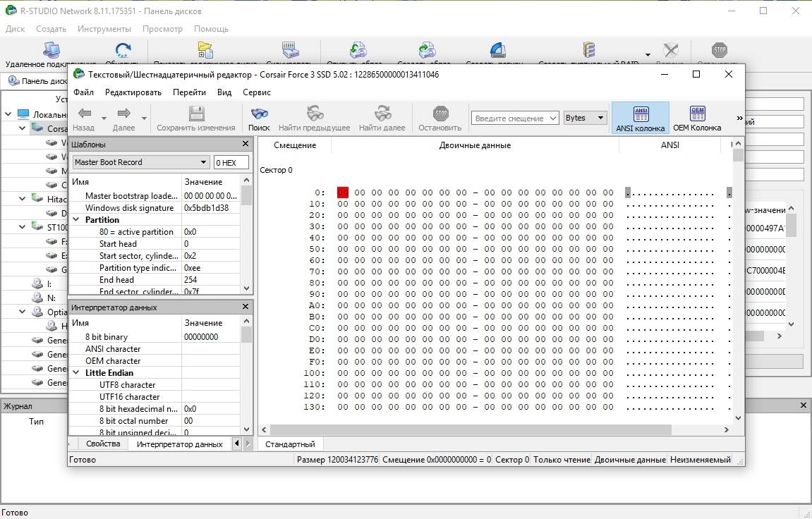Click left tab scroll arrow near Интерпретатор
This screenshot has width=812, height=519.
(x=236, y=444)
